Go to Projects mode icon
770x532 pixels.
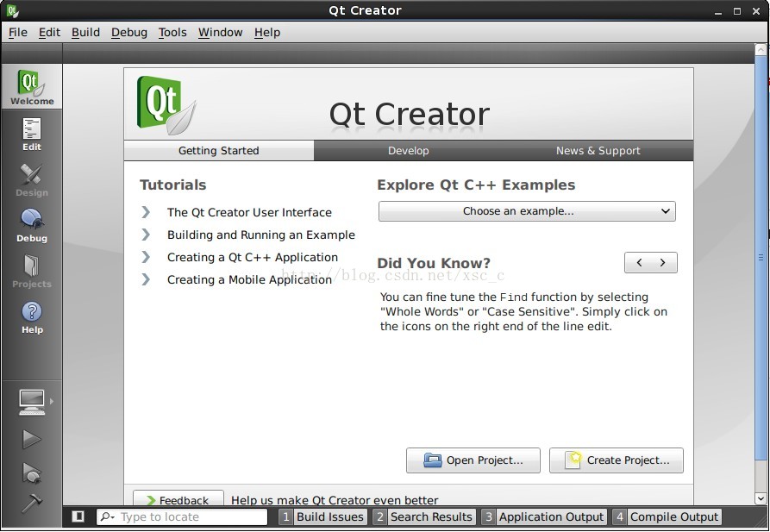(31, 271)
